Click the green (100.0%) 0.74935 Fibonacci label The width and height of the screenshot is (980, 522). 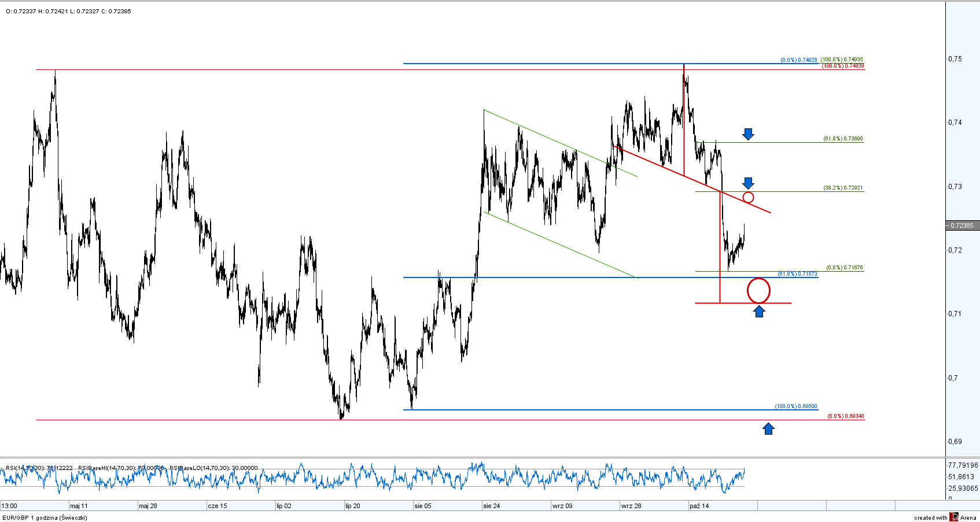pos(842,60)
